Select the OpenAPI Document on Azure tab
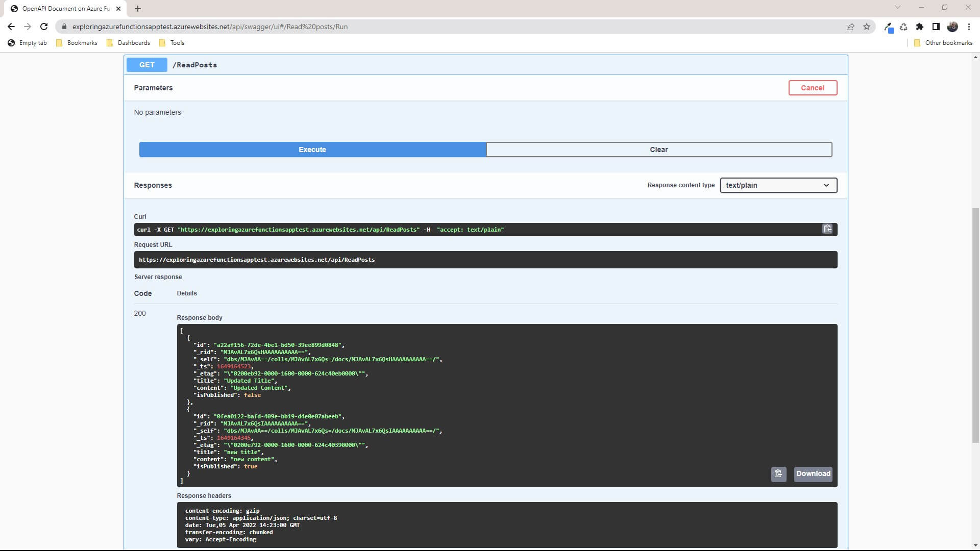 pyautogui.click(x=66, y=8)
